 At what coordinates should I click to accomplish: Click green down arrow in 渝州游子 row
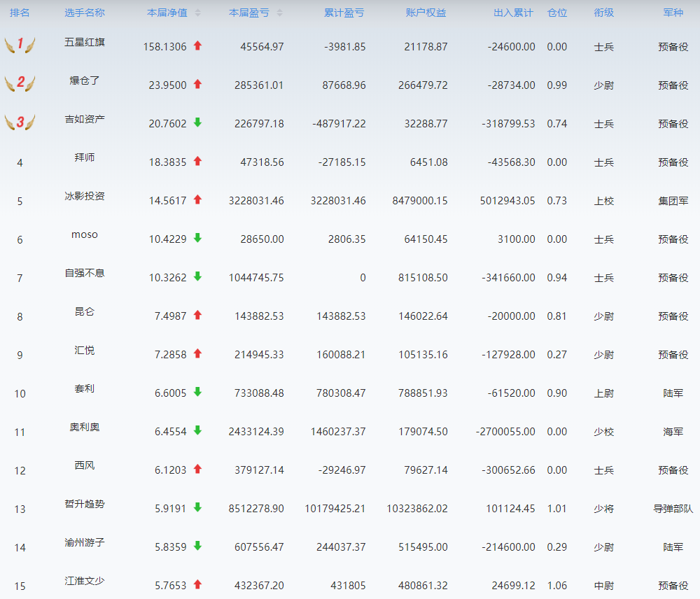click(198, 546)
